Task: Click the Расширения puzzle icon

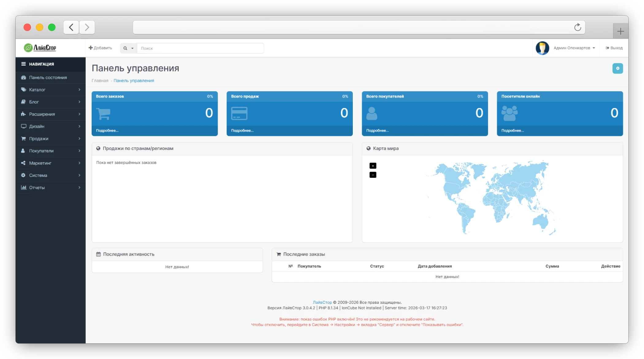Action: point(23,114)
